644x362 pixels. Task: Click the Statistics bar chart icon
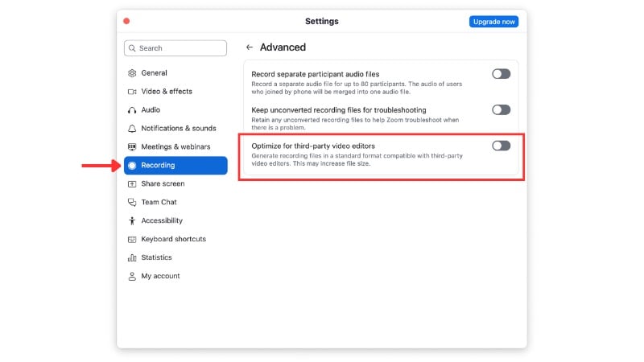[132, 257]
